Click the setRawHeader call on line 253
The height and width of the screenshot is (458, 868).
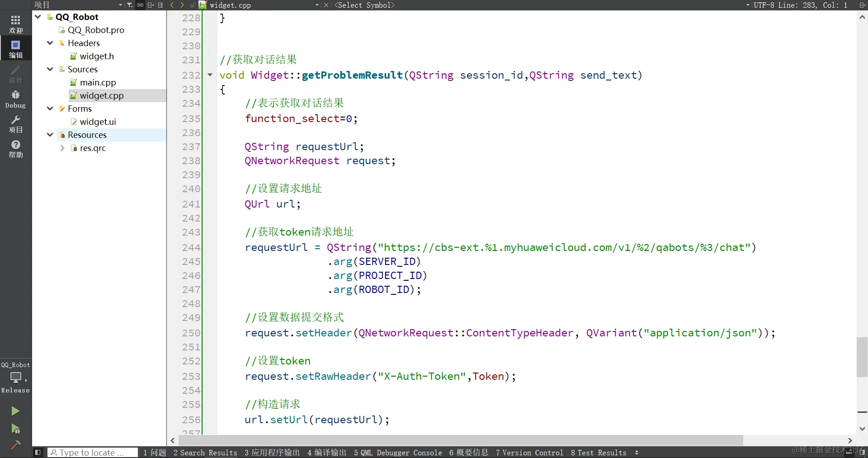point(333,376)
